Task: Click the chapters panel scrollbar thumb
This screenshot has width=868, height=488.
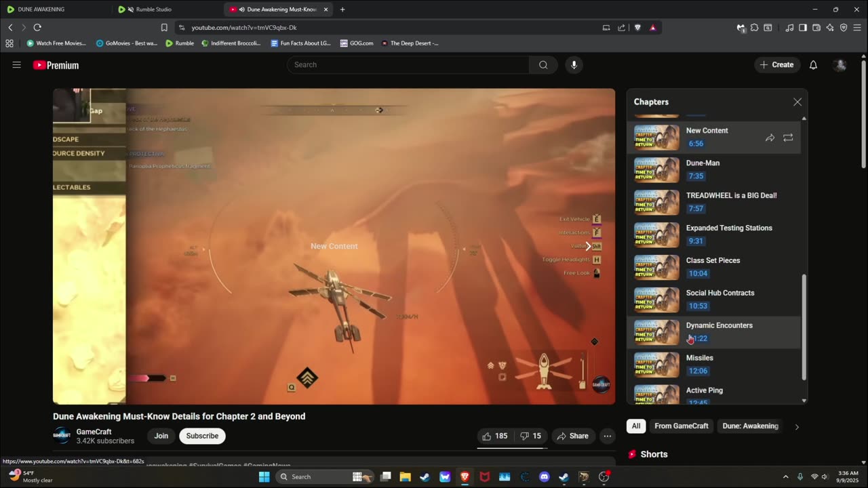Action: (x=804, y=327)
